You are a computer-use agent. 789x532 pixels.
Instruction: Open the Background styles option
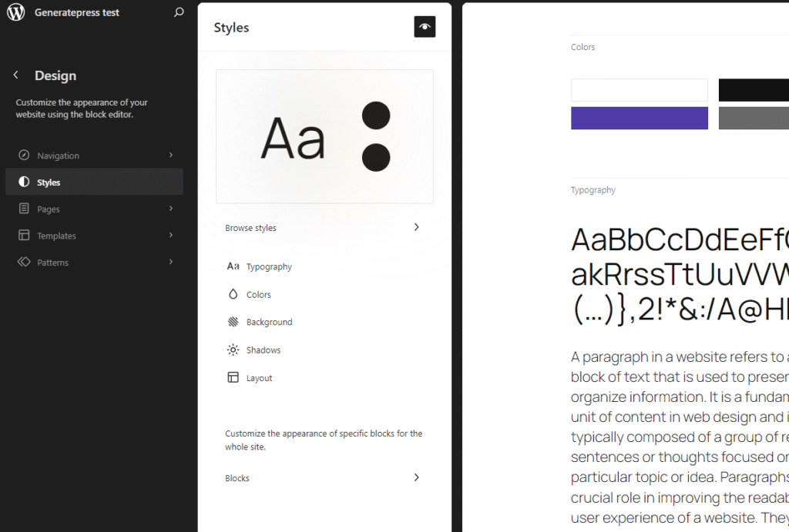269,322
